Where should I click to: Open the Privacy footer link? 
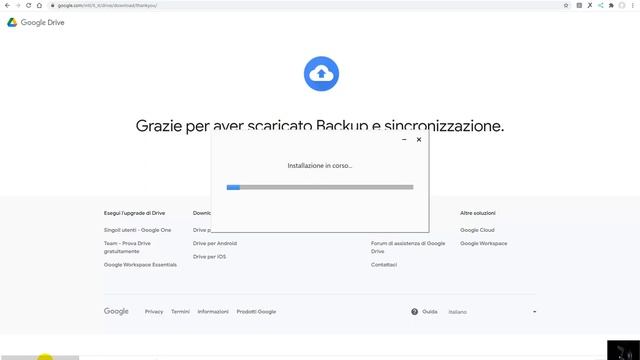[x=154, y=312]
